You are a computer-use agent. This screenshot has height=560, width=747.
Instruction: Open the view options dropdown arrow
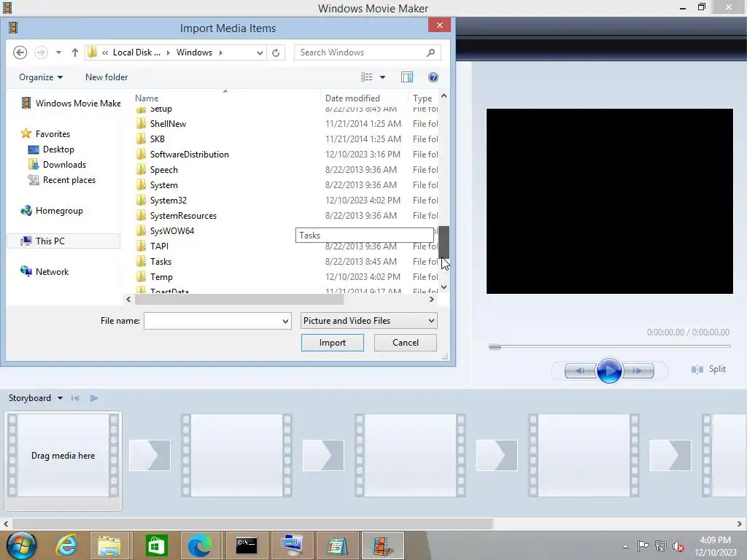[x=382, y=77]
